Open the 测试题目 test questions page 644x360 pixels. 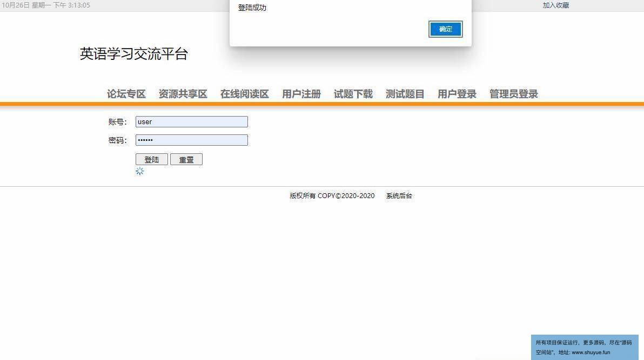coord(405,94)
